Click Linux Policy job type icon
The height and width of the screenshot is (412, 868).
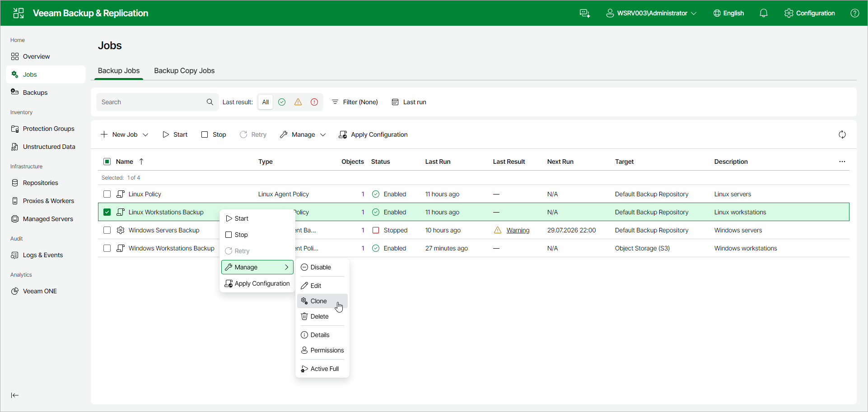(121, 194)
